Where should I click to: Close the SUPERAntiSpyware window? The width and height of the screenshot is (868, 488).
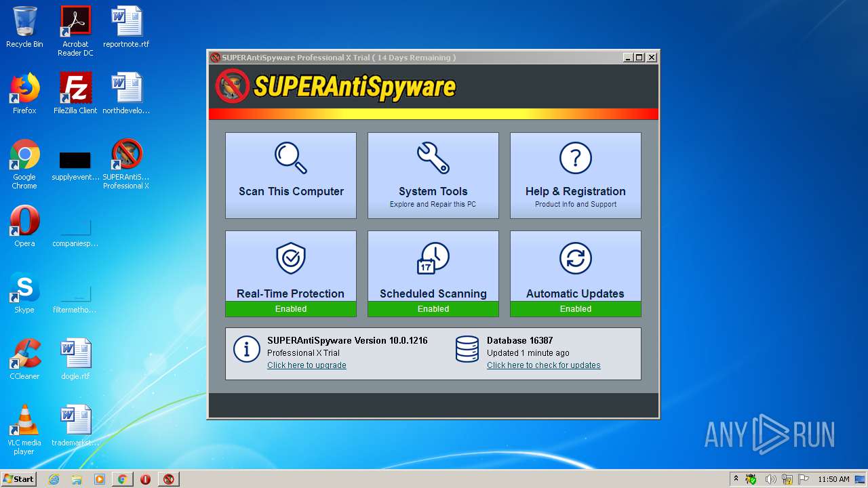coord(652,58)
